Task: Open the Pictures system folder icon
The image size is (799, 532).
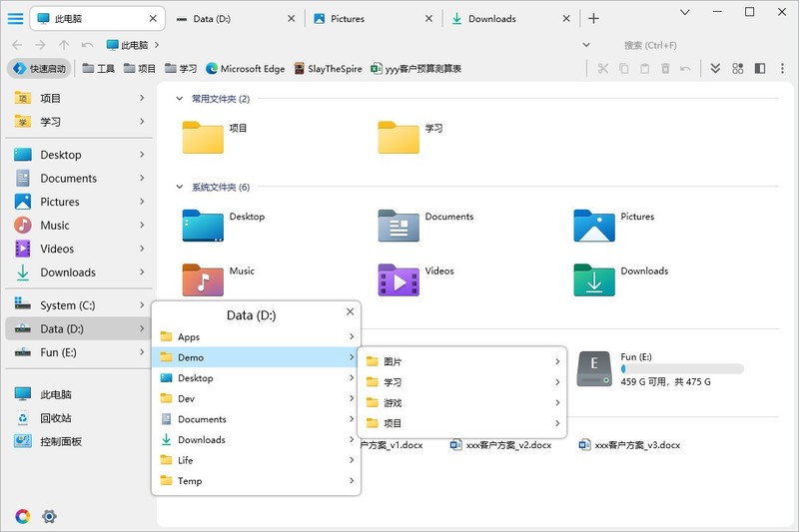Action: [594, 226]
